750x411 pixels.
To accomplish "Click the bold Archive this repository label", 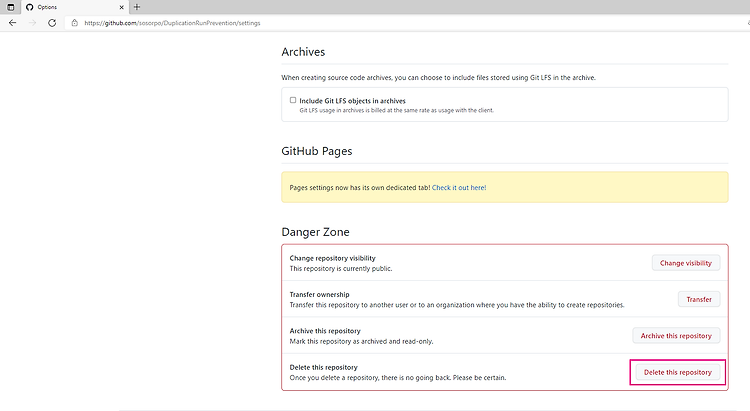I will click(325, 331).
